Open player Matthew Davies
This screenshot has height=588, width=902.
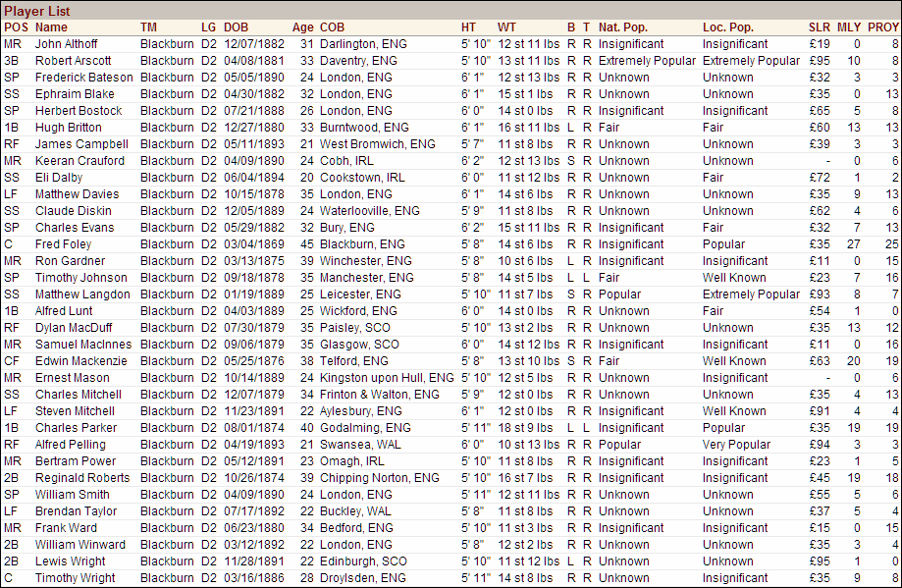pos(78,194)
